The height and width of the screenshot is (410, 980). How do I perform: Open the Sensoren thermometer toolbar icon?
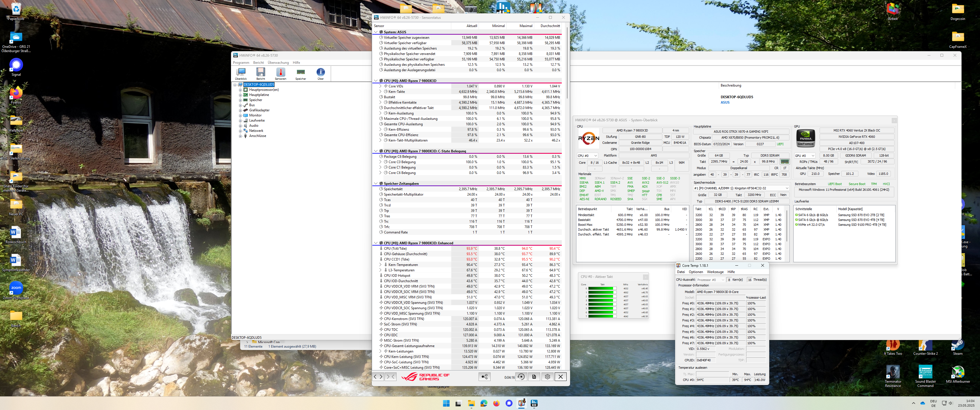(280, 73)
